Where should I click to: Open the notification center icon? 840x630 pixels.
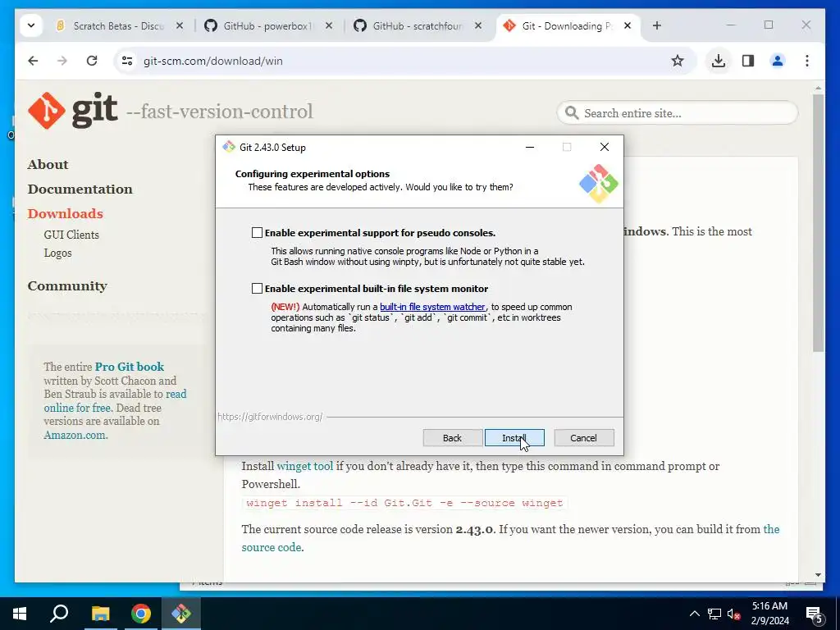tap(814, 614)
